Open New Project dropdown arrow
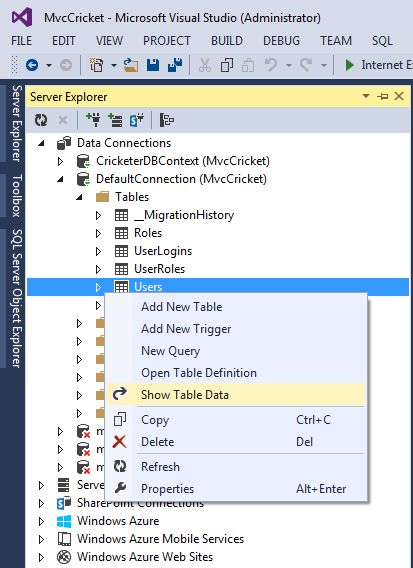Screen dimensions: 413x568 pyautogui.click(x=113, y=66)
